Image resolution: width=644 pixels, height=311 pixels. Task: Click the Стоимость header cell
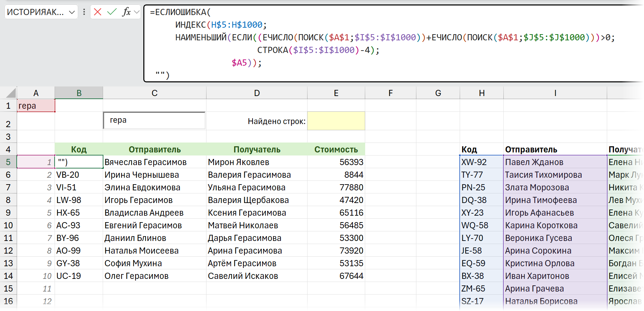click(336, 149)
